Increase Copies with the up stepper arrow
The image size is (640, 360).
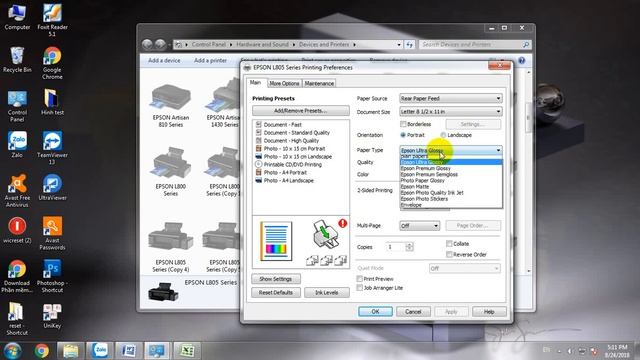[x=409, y=244]
